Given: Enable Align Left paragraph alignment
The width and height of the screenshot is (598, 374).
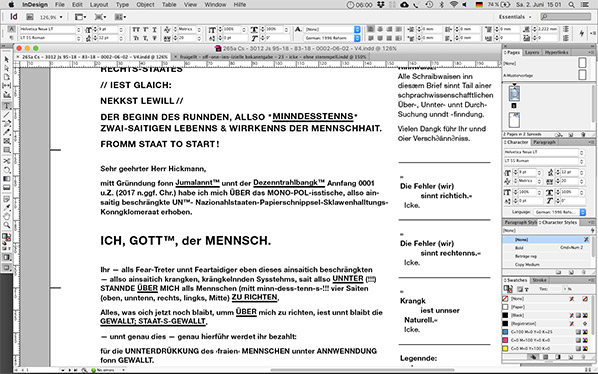Looking at the screenshot, I should click(x=371, y=29).
